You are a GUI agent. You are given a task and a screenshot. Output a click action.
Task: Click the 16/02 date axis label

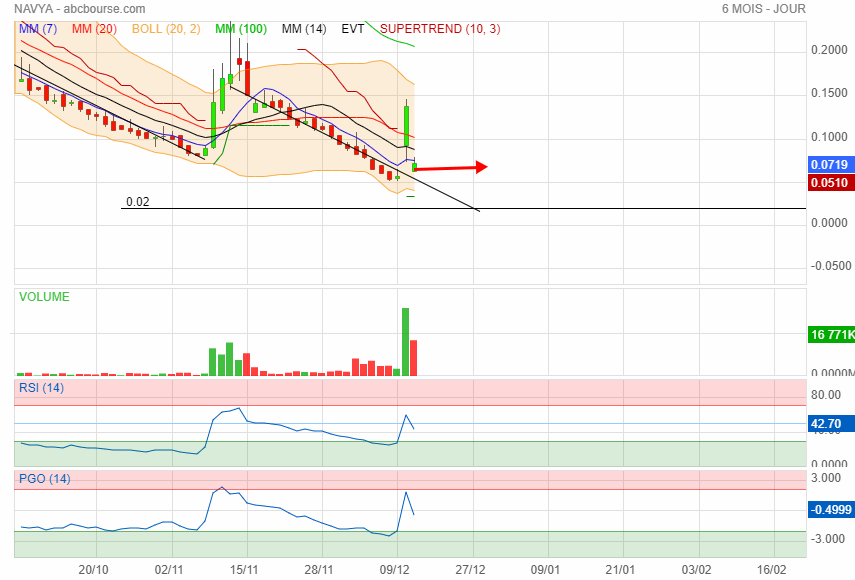(x=772, y=570)
